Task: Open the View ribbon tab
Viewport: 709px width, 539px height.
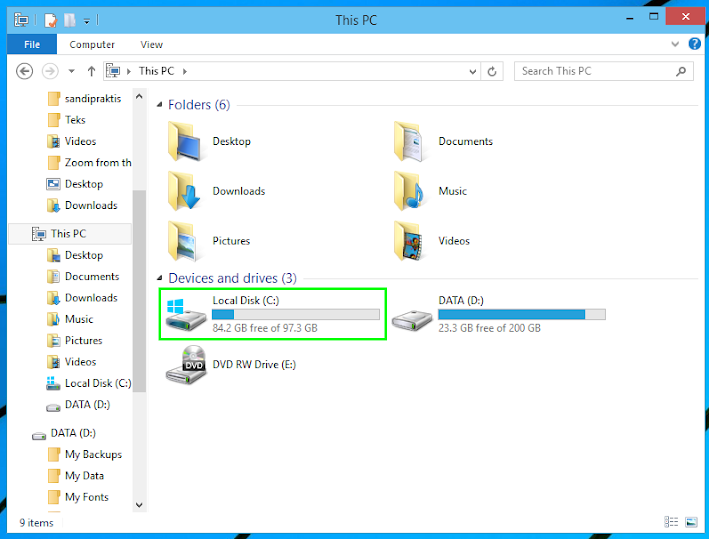Action: pyautogui.click(x=151, y=44)
